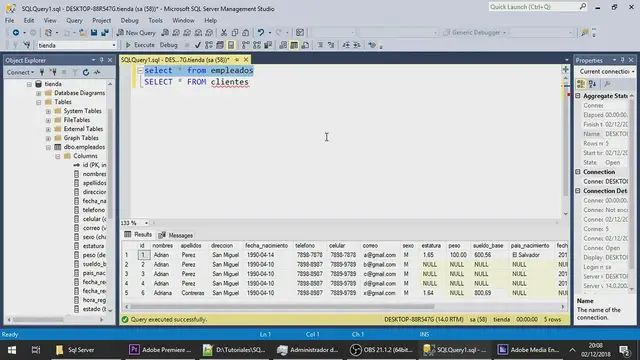Click Object Explorer Activity Monitor icon
This screenshot has height=360, width=640.
[x=97, y=72]
